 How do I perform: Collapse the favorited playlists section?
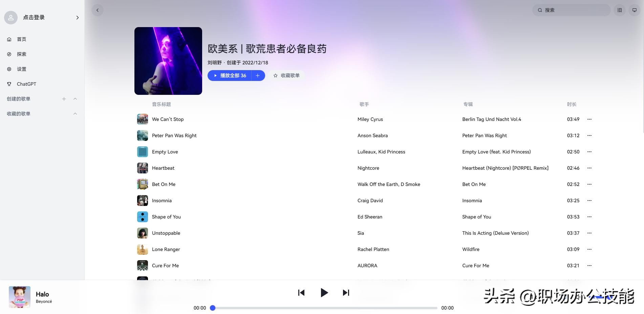(x=75, y=114)
